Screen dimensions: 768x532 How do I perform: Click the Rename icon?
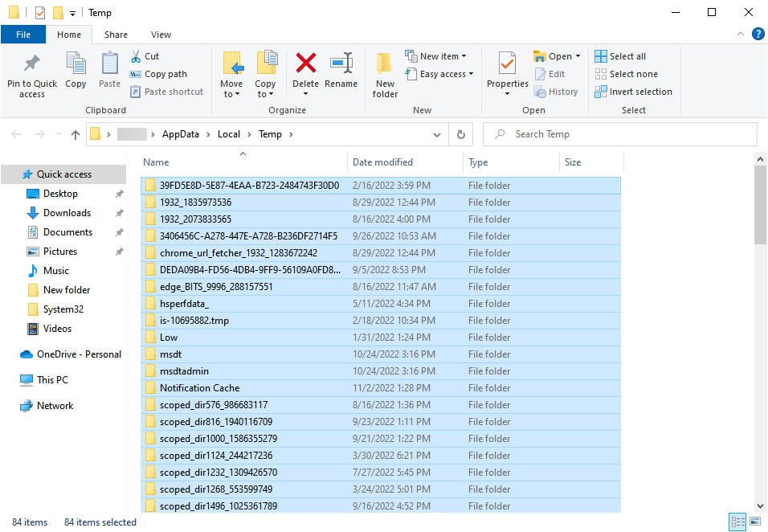pyautogui.click(x=341, y=63)
